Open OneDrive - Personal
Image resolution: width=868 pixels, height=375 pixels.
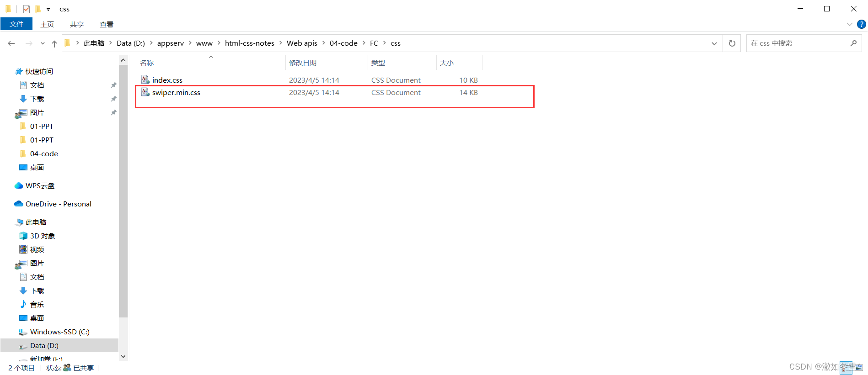(x=58, y=204)
